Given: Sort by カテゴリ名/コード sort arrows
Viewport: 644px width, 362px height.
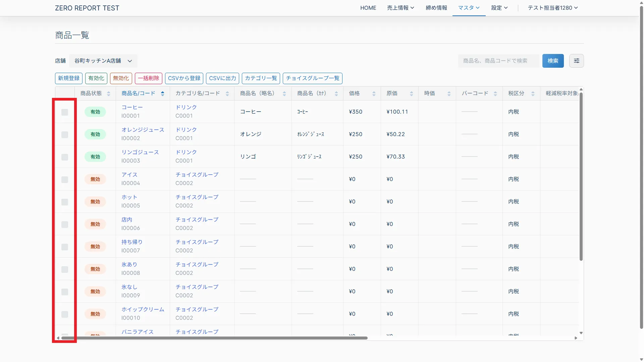Looking at the screenshot, I should (x=227, y=94).
